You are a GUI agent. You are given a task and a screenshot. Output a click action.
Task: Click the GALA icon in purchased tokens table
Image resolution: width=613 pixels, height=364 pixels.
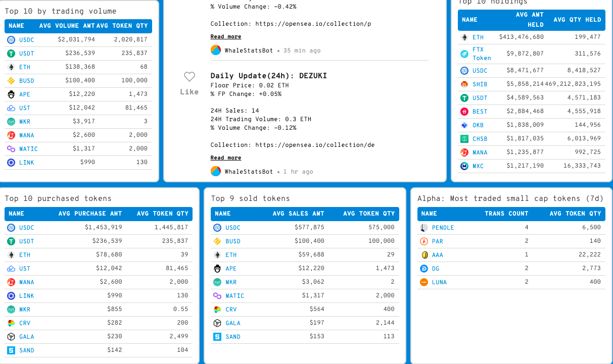pyautogui.click(x=11, y=337)
